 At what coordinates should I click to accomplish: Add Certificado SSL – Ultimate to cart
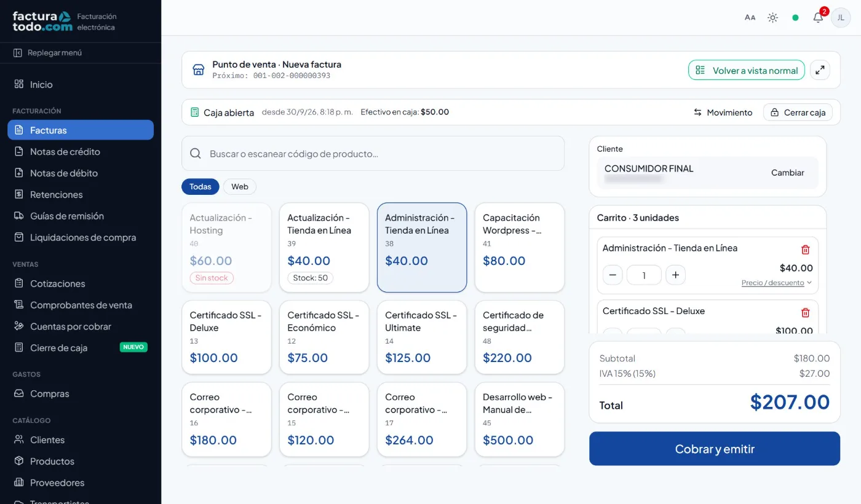pyautogui.click(x=422, y=337)
